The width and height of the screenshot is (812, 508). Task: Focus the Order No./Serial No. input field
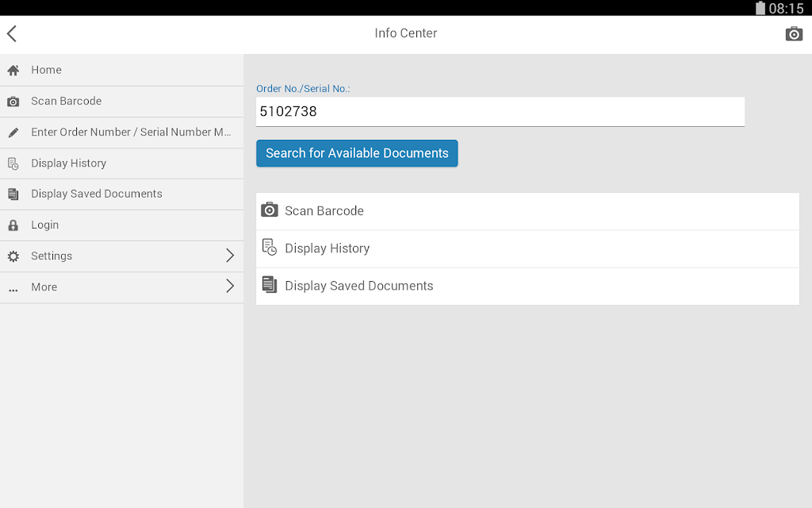click(x=500, y=112)
